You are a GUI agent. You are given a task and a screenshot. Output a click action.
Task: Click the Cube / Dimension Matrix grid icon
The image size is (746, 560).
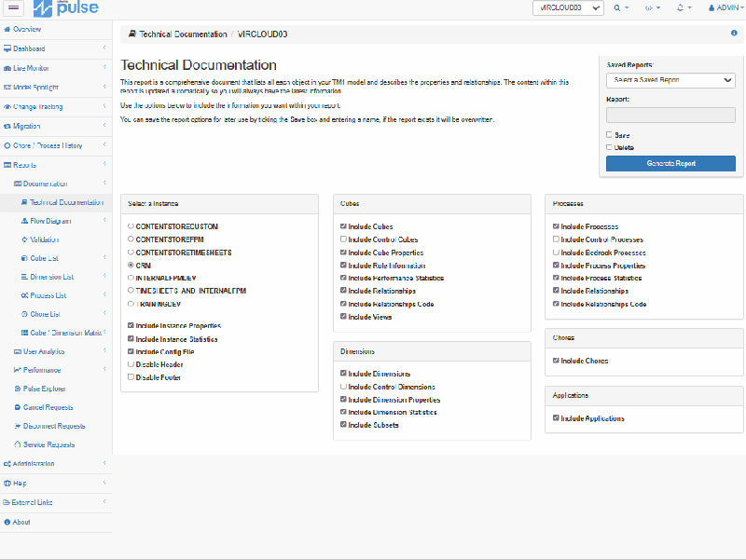point(25,333)
